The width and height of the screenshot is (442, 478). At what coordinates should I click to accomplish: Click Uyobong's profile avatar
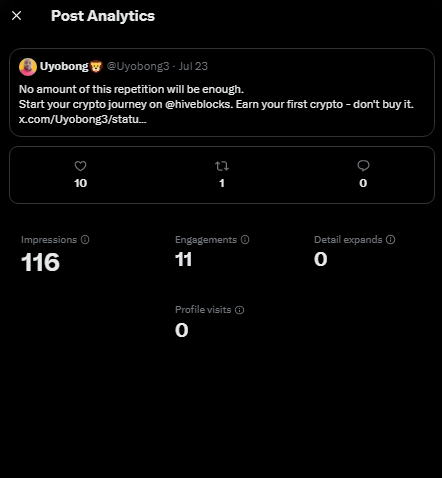click(28, 67)
